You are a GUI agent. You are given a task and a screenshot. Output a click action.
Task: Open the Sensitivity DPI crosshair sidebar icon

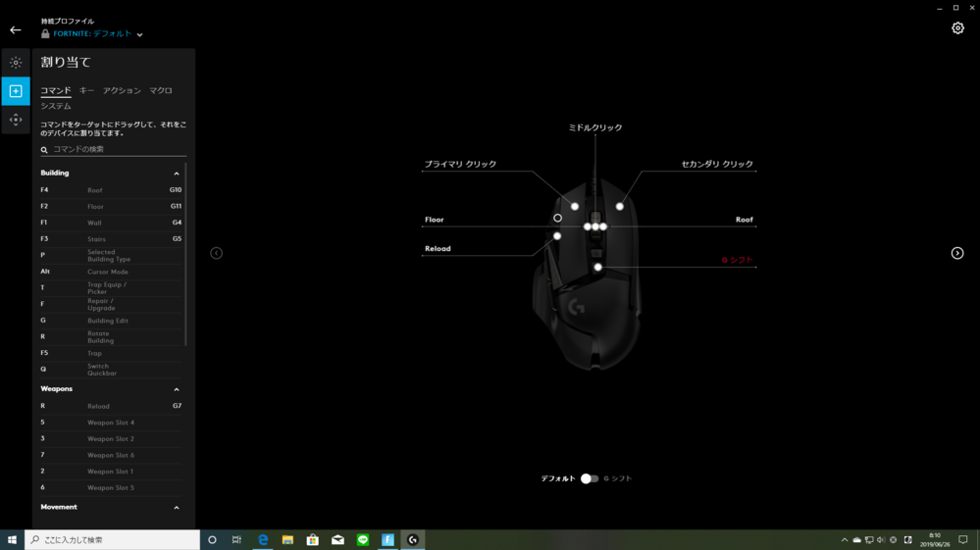16,120
